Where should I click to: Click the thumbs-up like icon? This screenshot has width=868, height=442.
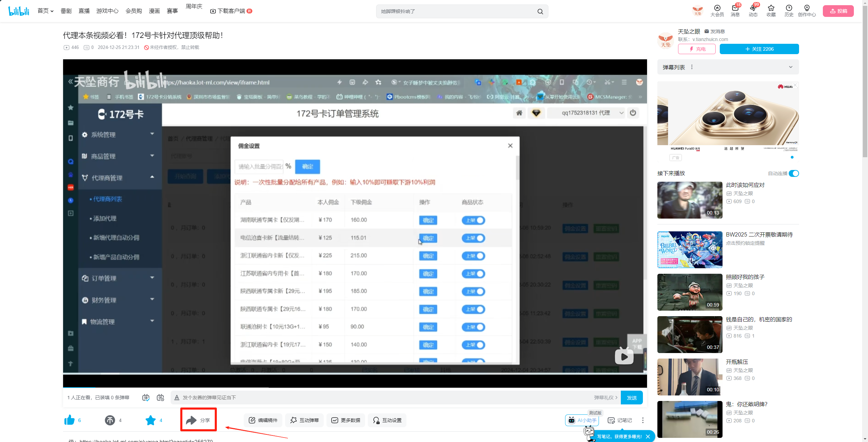69,420
